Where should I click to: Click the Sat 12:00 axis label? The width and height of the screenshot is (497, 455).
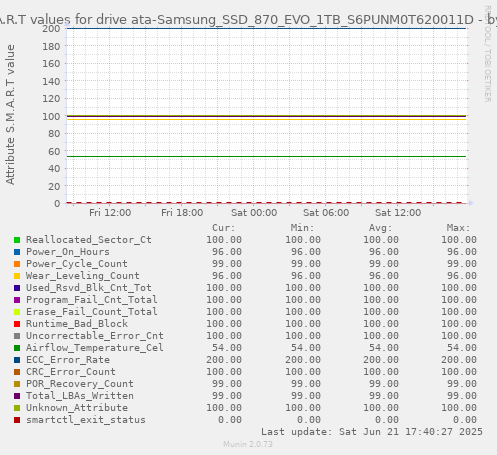pyautogui.click(x=398, y=213)
